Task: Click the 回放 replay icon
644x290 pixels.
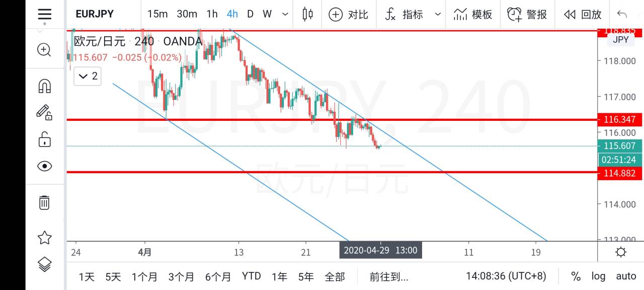Action: (x=583, y=14)
